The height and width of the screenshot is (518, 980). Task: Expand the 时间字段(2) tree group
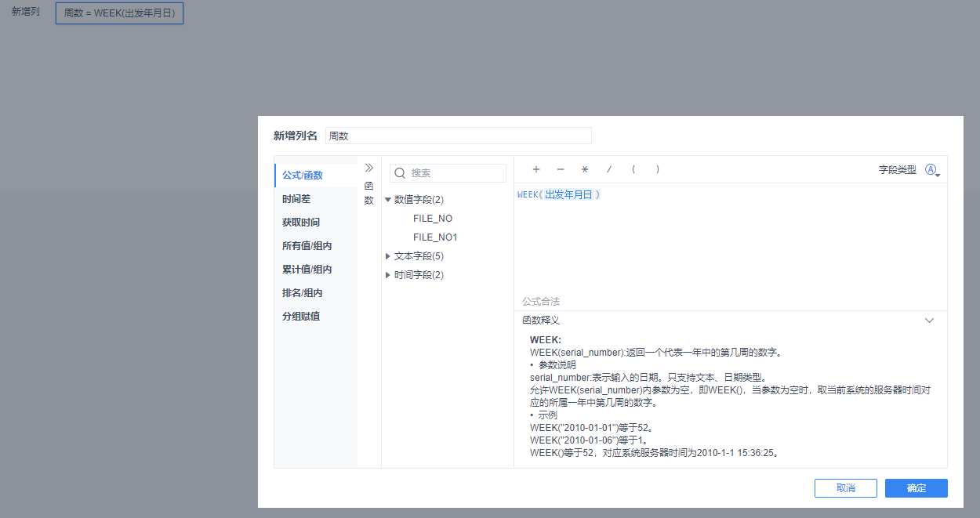click(388, 275)
